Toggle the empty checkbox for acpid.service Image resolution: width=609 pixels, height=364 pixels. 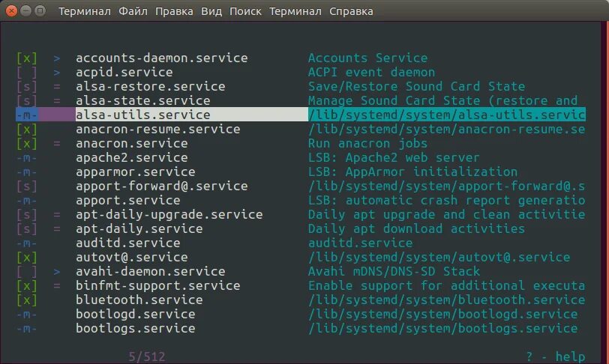(27, 73)
